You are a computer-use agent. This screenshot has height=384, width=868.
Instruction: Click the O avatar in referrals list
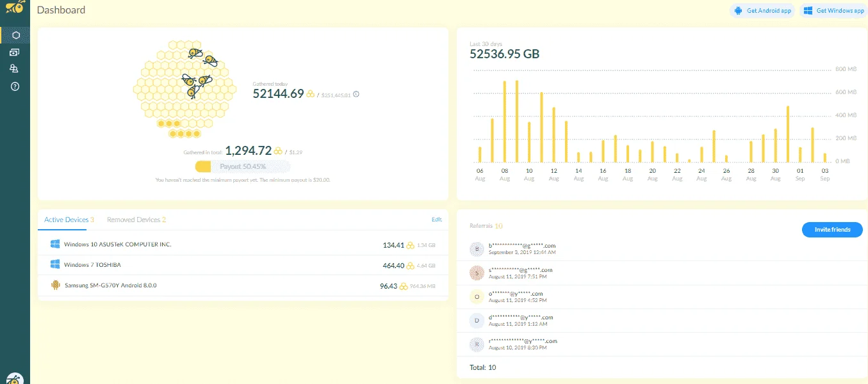point(476,297)
